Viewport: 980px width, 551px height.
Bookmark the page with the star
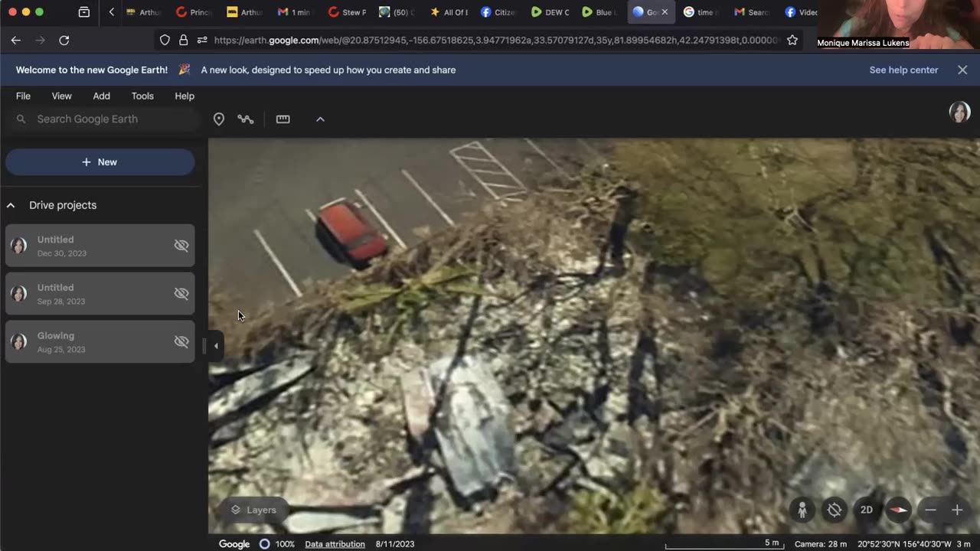pos(792,40)
